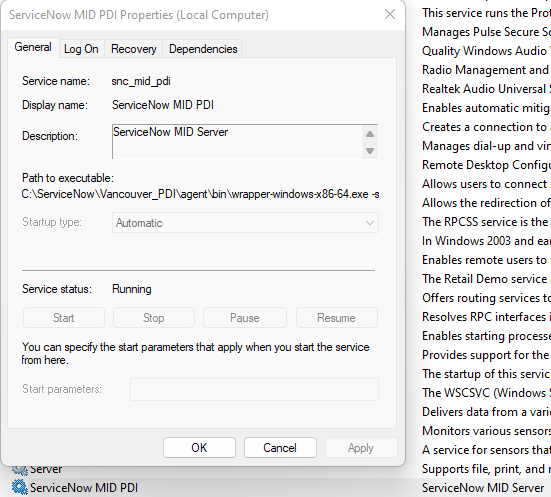Click 'Creates a connection to' description row
Screen dimensions: 551x497
(486, 127)
